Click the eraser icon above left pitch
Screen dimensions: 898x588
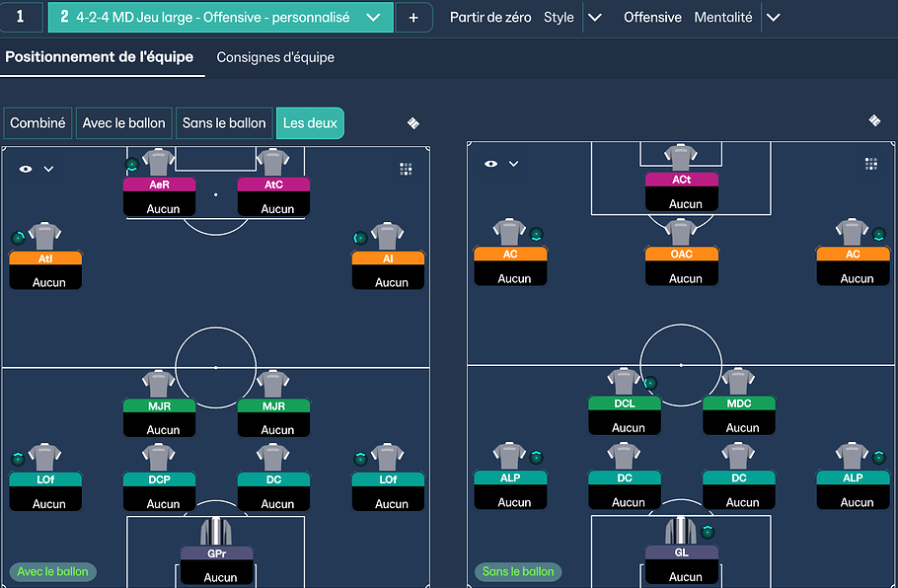pos(413,123)
